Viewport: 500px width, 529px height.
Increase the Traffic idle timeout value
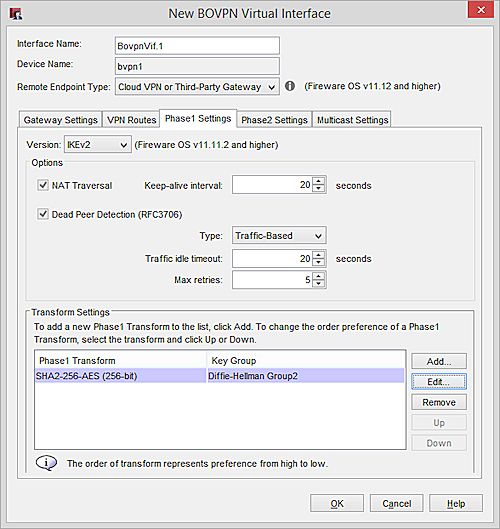tap(318, 255)
